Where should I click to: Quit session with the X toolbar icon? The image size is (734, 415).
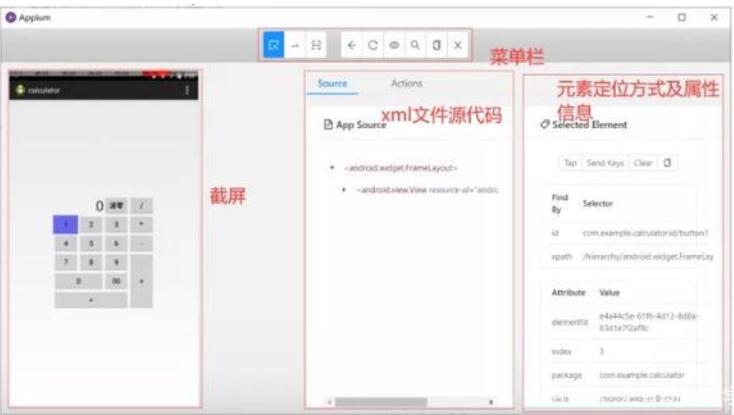[x=458, y=45]
